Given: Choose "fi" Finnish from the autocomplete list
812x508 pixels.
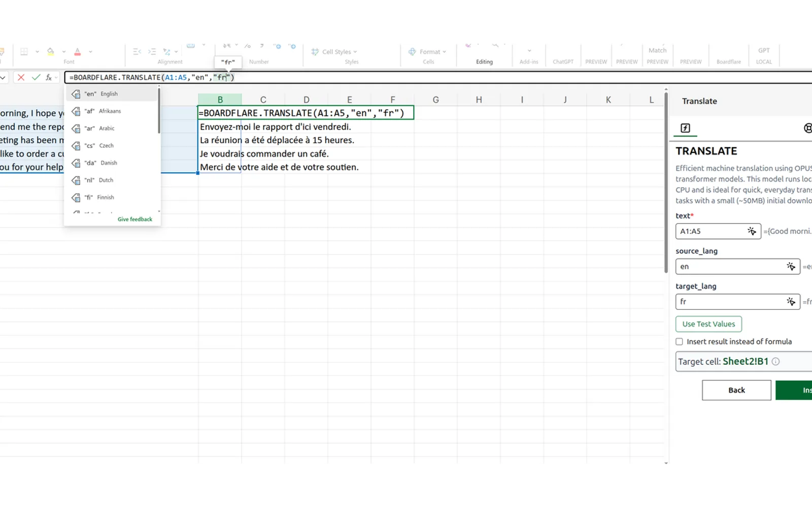Looking at the screenshot, I should click(x=113, y=198).
